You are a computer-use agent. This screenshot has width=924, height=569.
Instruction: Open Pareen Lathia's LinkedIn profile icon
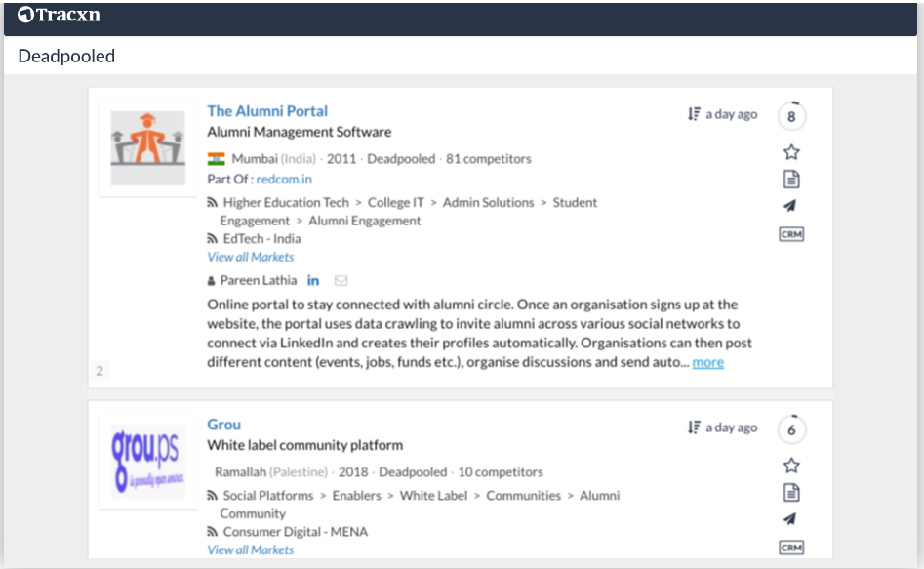tap(313, 281)
